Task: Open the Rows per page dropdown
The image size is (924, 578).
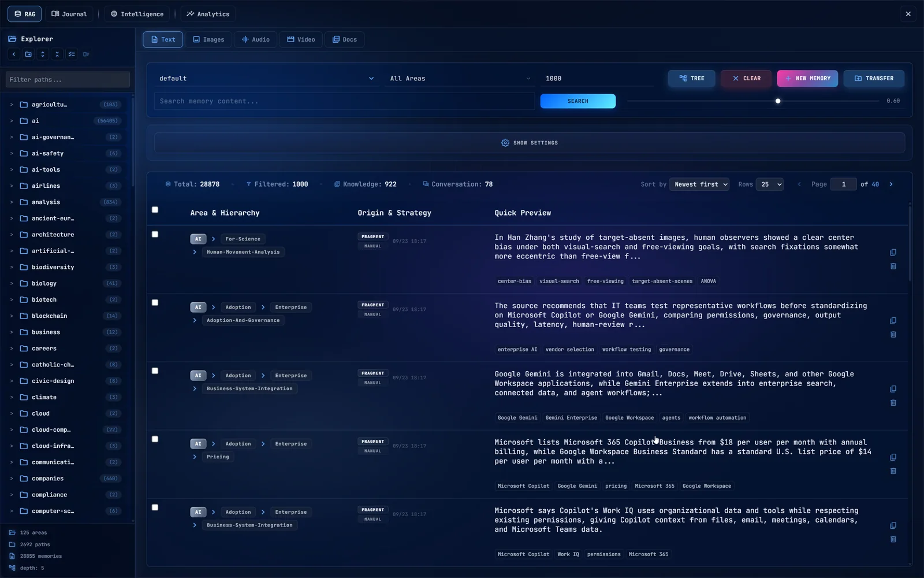Action: pos(769,184)
